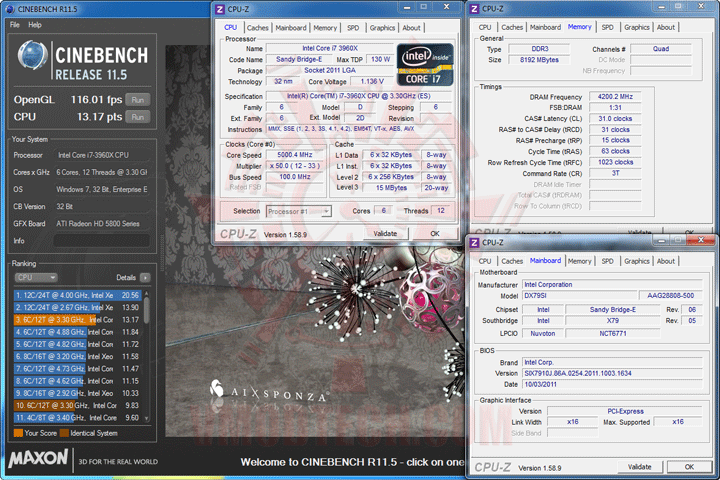Image resolution: width=720 pixels, height=480 pixels.
Task: Click the processor Name field Intel Core i7 3960X
Action: [x=330, y=48]
